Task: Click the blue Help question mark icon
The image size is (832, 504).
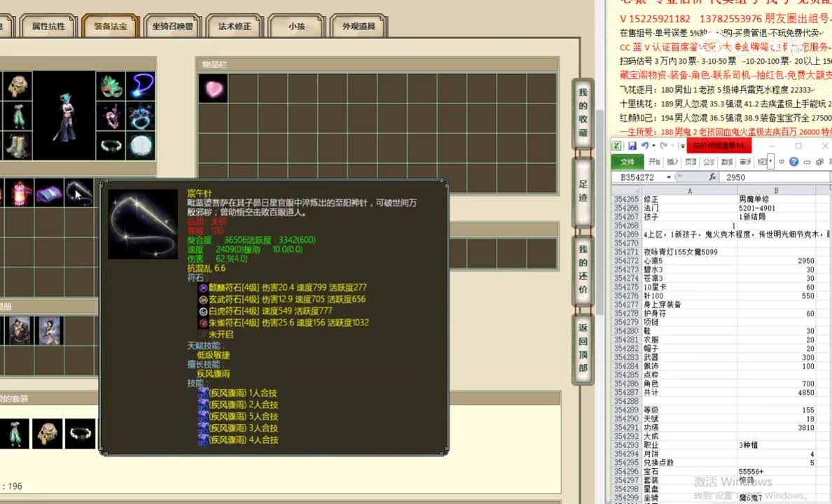Action: [794, 162]
